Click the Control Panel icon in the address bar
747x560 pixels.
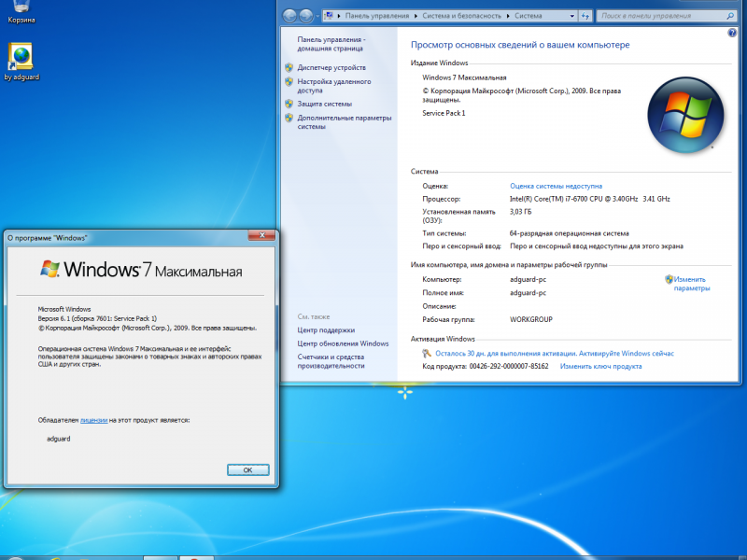(329, 16)
